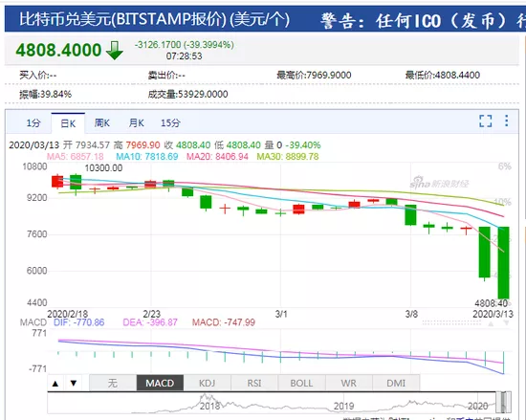Click the 2/23 date axis label
This screenshot has width=526, height=420.
click(x=152, y=314)
